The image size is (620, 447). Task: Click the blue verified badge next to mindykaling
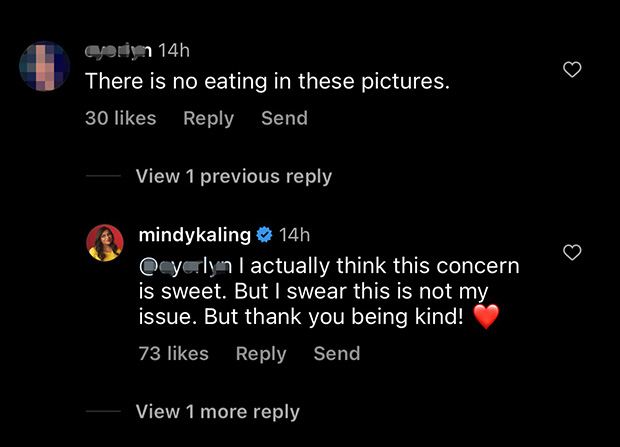[x=265, y=235]
